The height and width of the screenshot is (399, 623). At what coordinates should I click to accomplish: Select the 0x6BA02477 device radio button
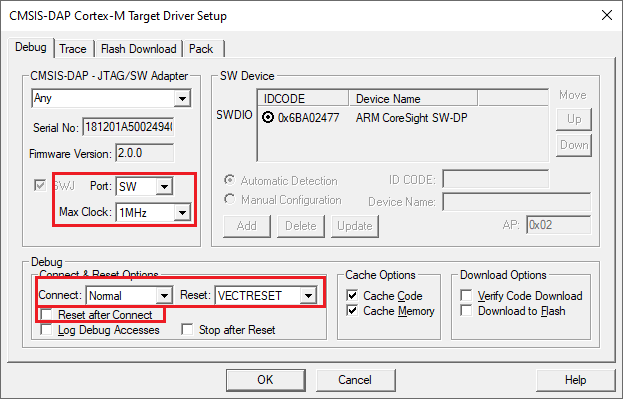pyautogui.click(x=268, y=118)
